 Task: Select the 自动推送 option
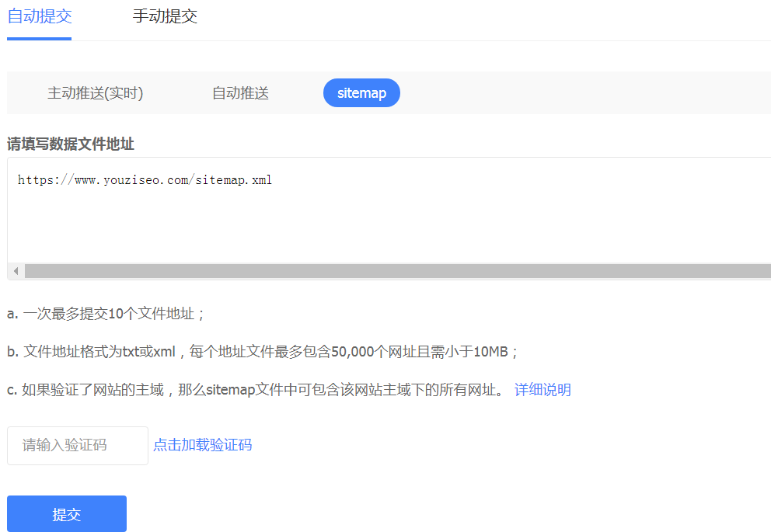tap(240, 93)
